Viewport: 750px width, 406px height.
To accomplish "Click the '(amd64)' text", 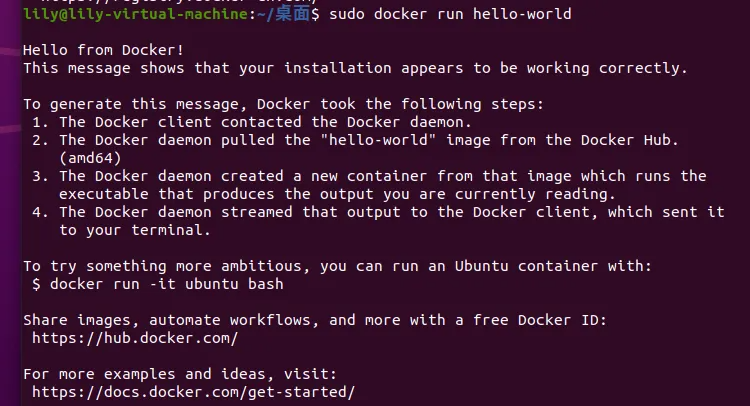I will coord(90,158).
